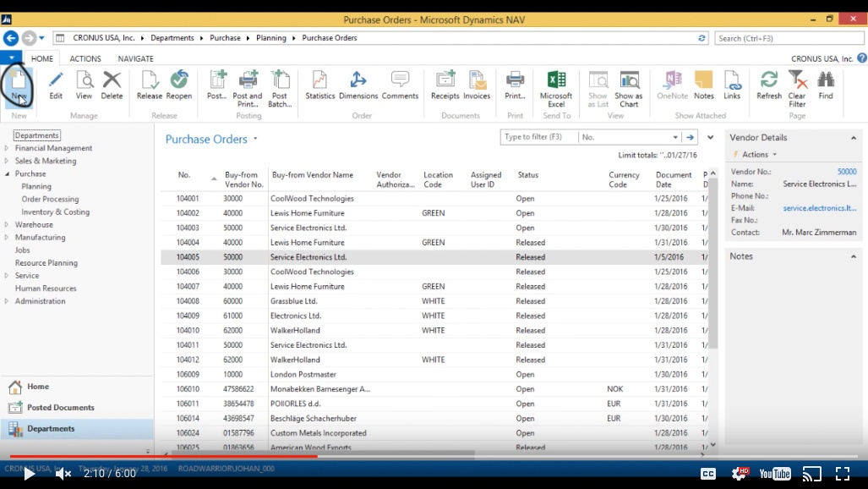The width and height of the screenshot is (868, 489).
Task: Delete the selected purchase order
Action: point(112,85)
